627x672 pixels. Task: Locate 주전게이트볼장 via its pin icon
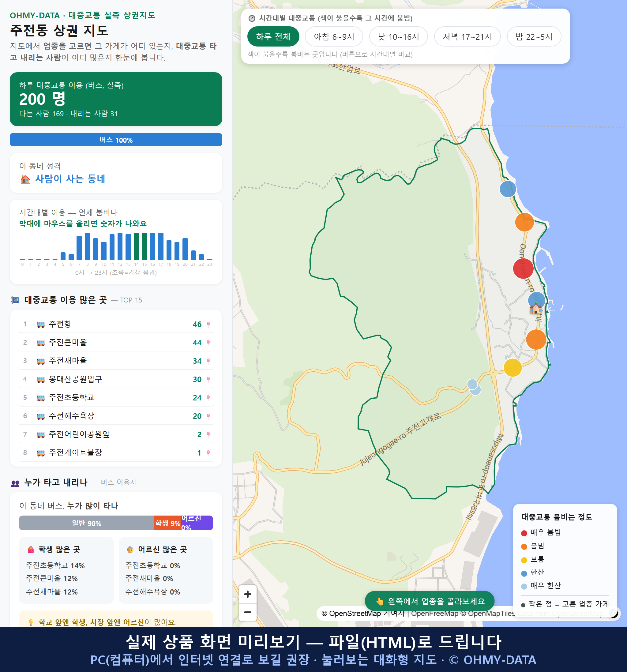(208, 452)
